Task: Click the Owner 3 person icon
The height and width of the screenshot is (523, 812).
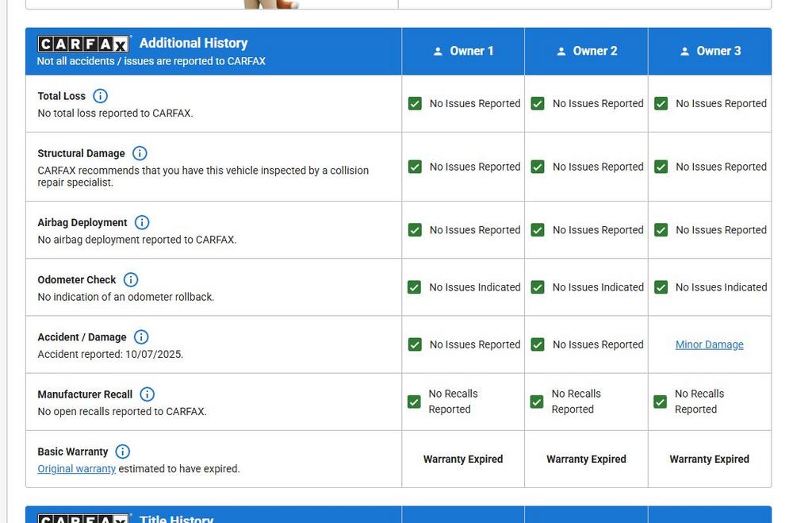Action: (684, 52)
